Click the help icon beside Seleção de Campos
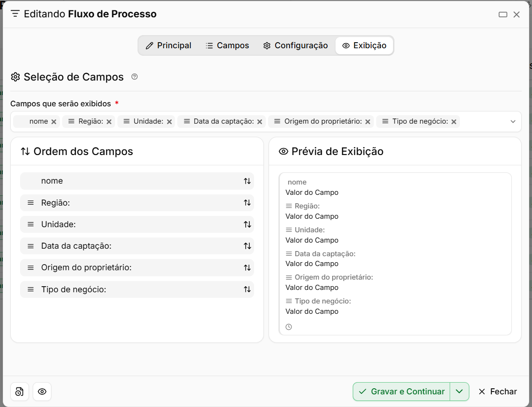 134,77
